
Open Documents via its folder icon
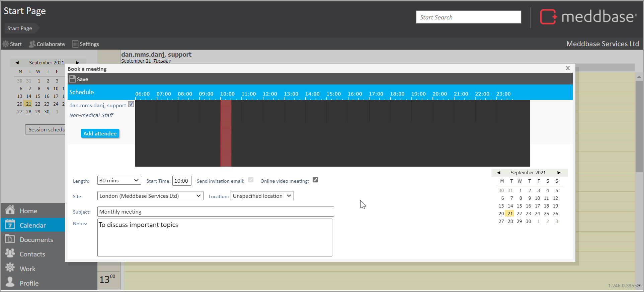(x=10, y=239)
